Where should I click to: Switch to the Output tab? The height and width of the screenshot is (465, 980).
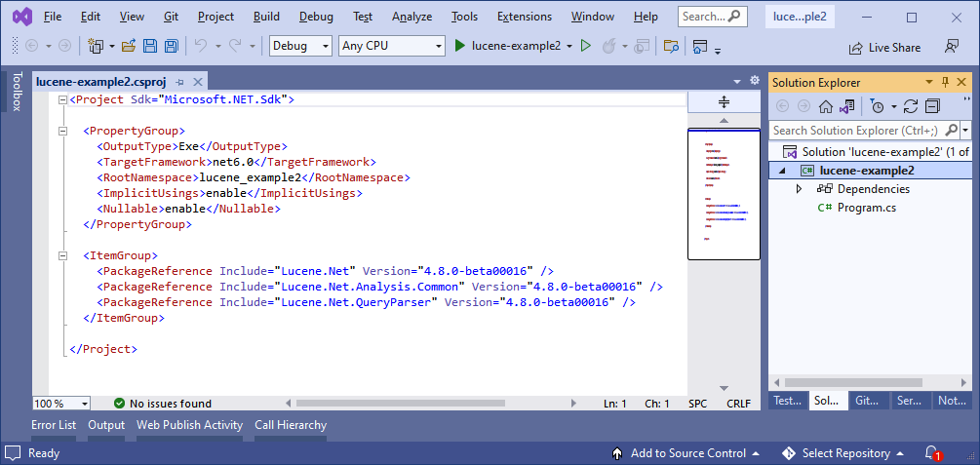(106, 425)
